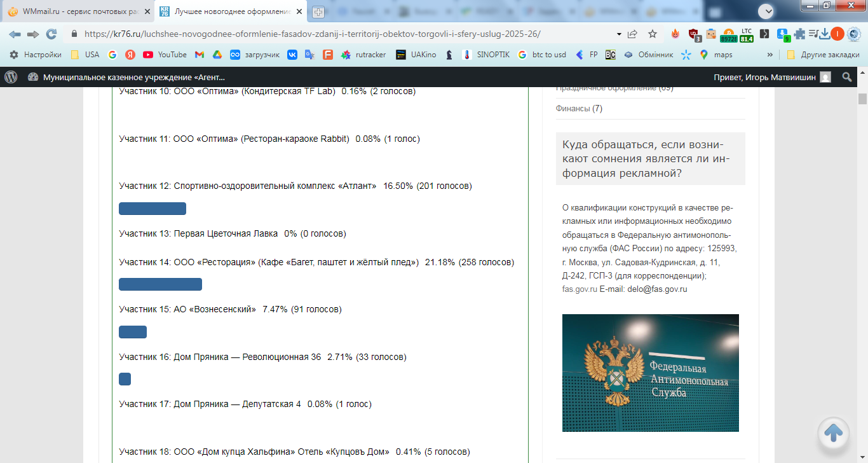This screenshot has width=868, height=463.
Task: Open the uBlock Origin extension
Action: pos(695,34)
